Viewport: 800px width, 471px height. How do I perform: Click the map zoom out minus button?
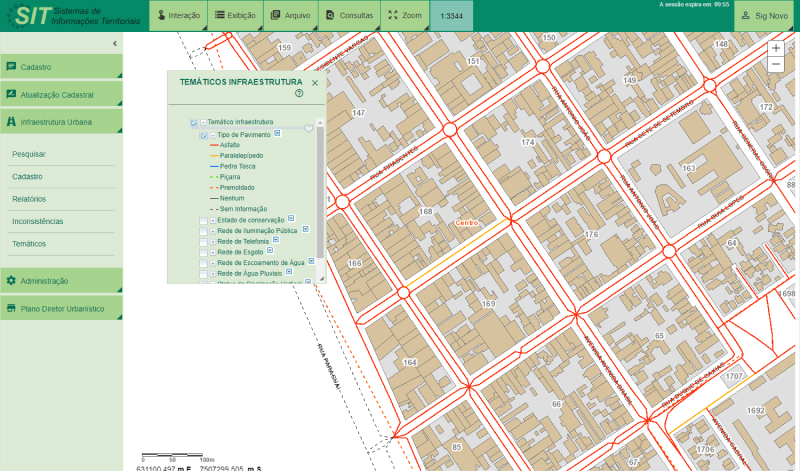pyautogui.click(x=776, y=64)
